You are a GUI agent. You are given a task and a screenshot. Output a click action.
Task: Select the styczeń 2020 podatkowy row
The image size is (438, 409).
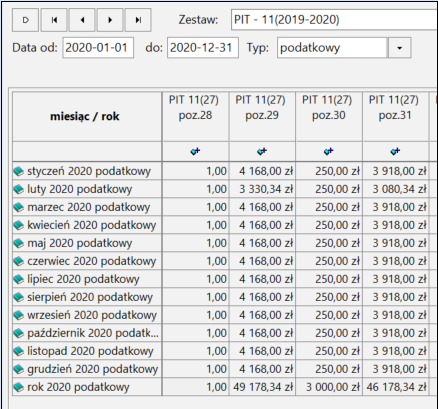[221, 171]
